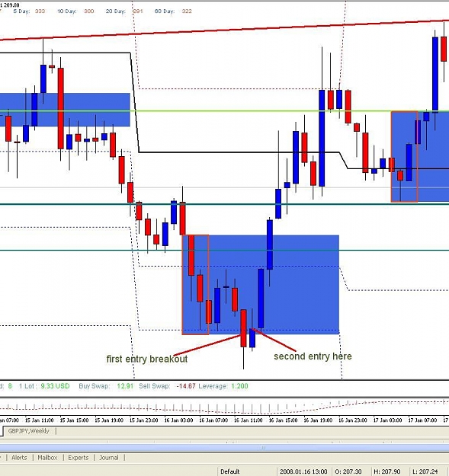The image size is (449, 476).
Task: Click the Default profile in status bar
Action: click(x=230, y=471)
